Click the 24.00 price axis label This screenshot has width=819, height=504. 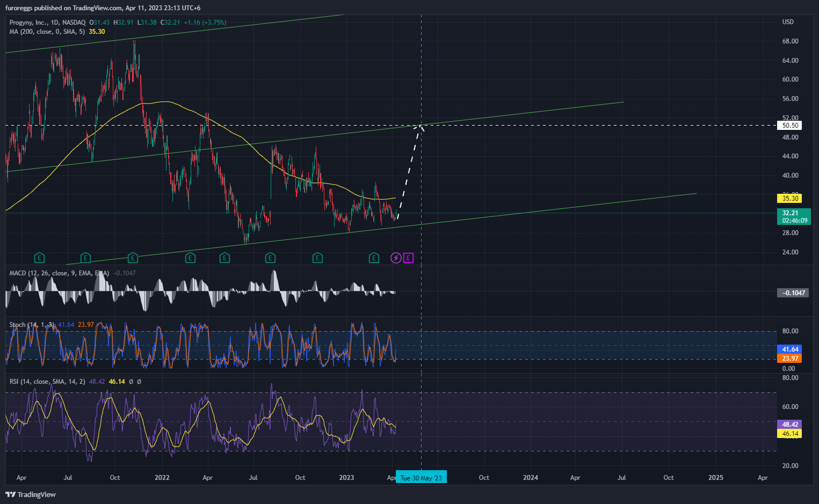(x=790, y=252)
